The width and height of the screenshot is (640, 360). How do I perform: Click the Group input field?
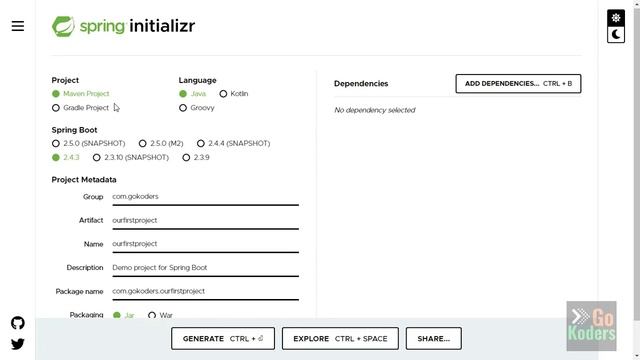[205, 197]
